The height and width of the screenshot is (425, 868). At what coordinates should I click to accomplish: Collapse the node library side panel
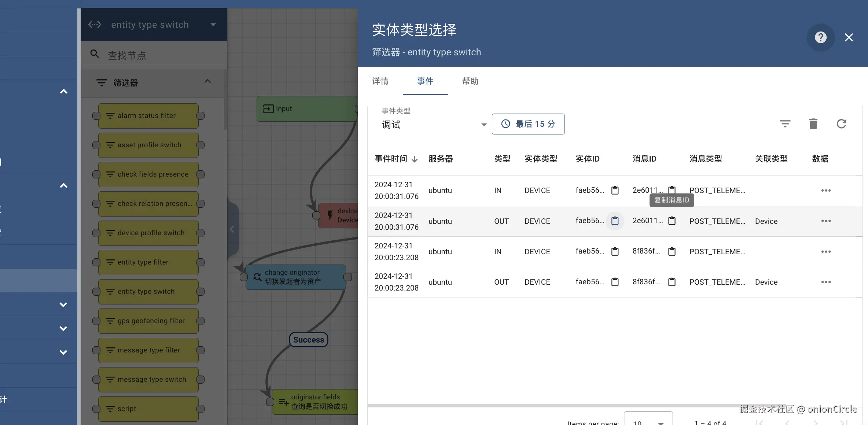coord(232,229)
